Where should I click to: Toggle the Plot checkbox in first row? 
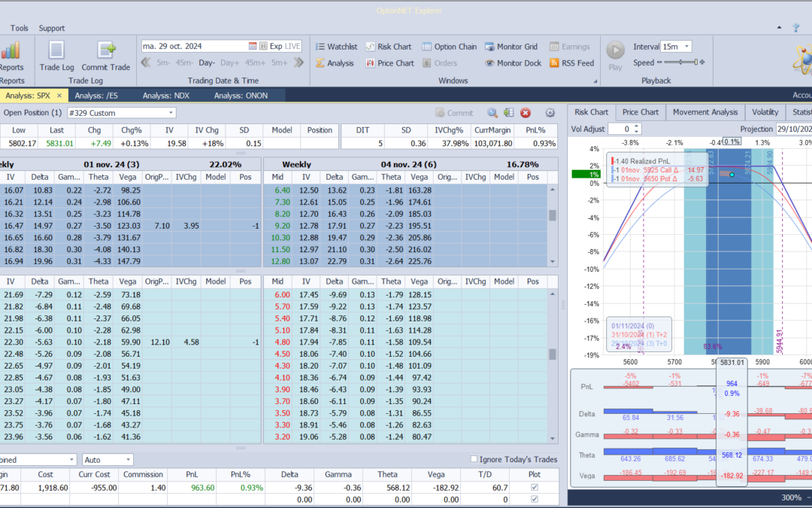(x=534, y=488)
